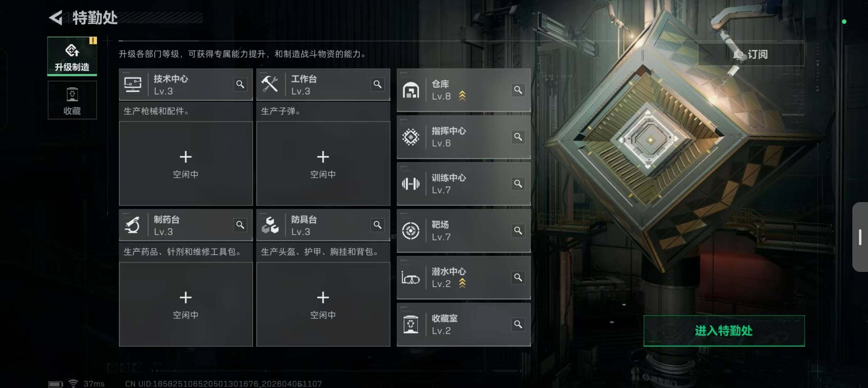Add armor crafting in 防具台 idle slot

point(323,304)
